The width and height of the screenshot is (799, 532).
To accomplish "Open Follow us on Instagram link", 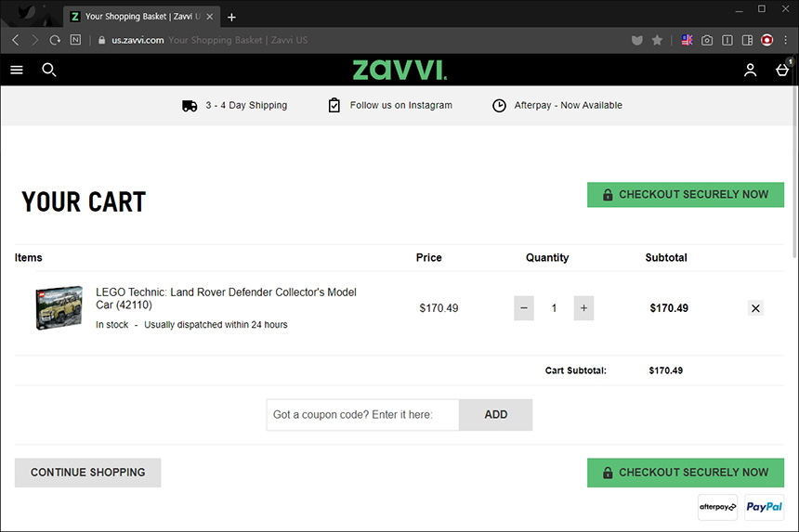I will (x=390, y=106).
